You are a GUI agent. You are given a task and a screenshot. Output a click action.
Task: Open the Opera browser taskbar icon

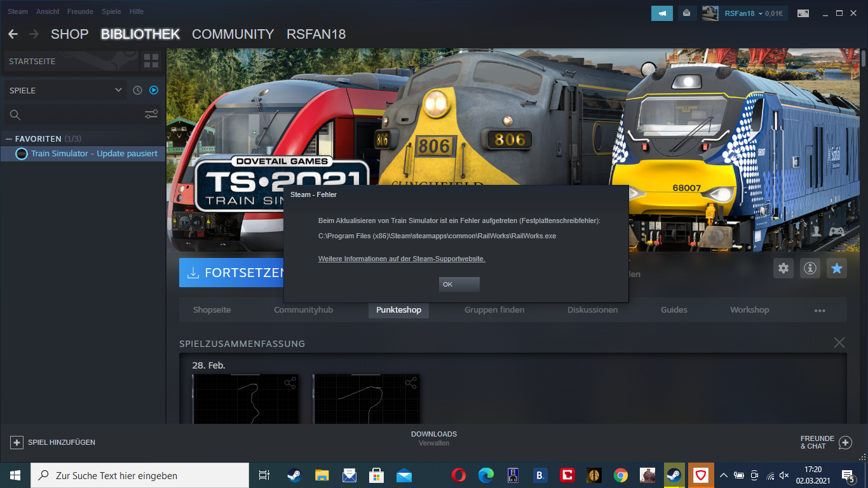[x=459, y=475]
